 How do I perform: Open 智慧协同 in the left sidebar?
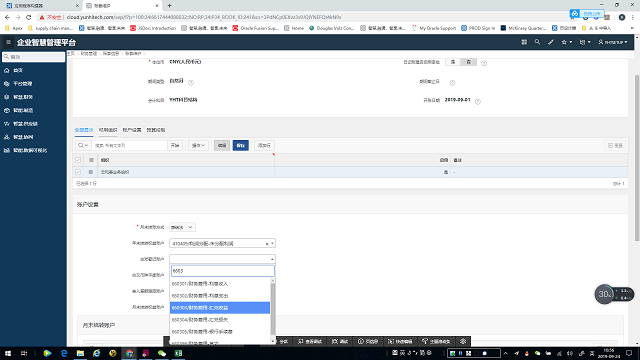click(x=22, y=137)
